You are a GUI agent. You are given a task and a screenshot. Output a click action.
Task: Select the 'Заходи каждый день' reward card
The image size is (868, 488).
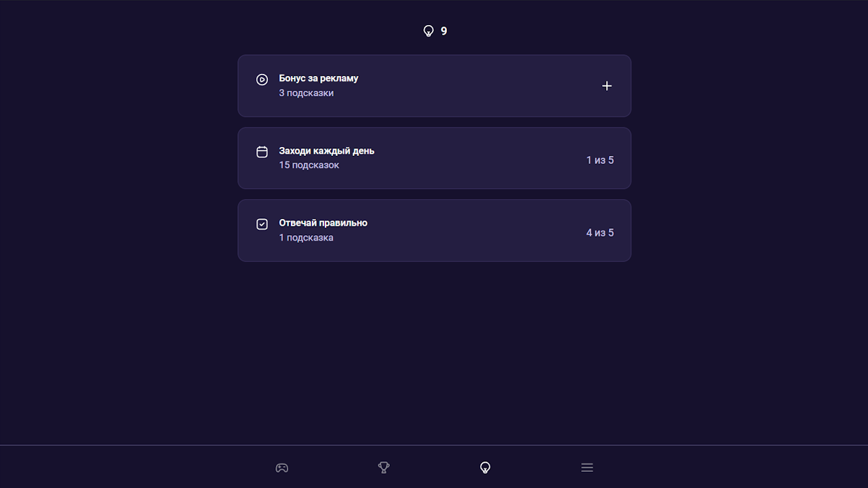(434, 158)
